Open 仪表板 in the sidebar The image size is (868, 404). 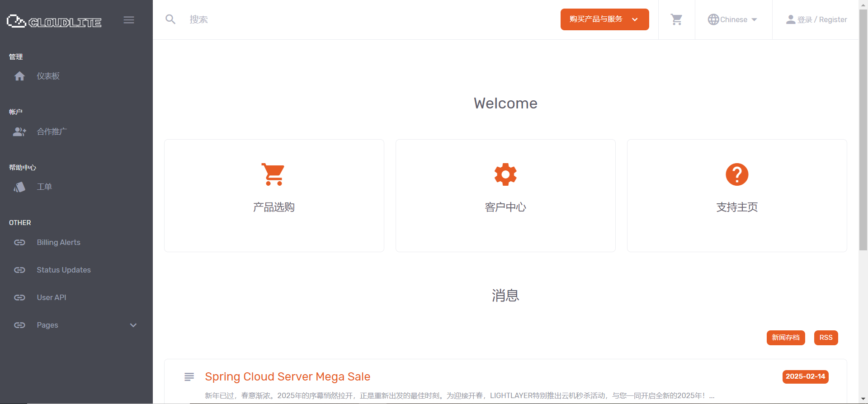pos(48,76)
